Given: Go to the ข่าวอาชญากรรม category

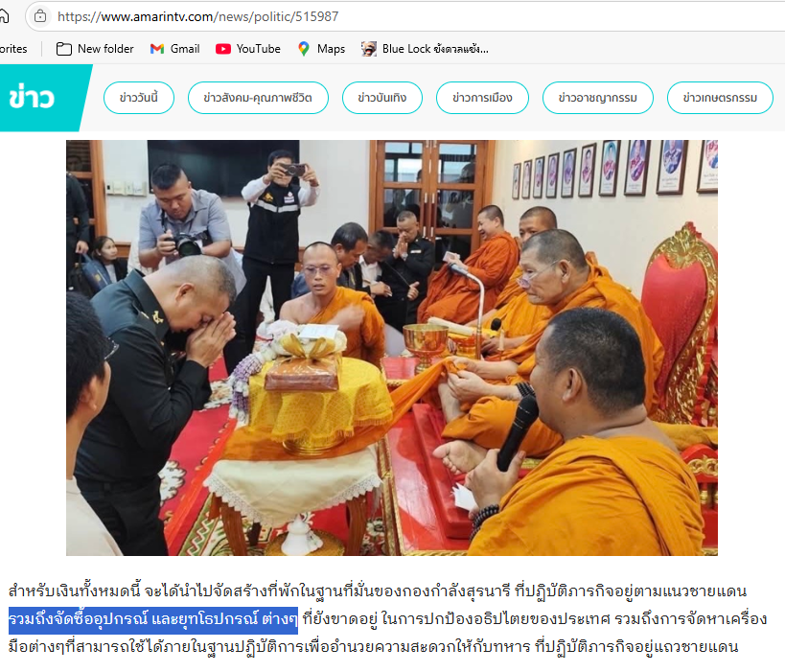Looking at the screenshot, I should [598, 98].
